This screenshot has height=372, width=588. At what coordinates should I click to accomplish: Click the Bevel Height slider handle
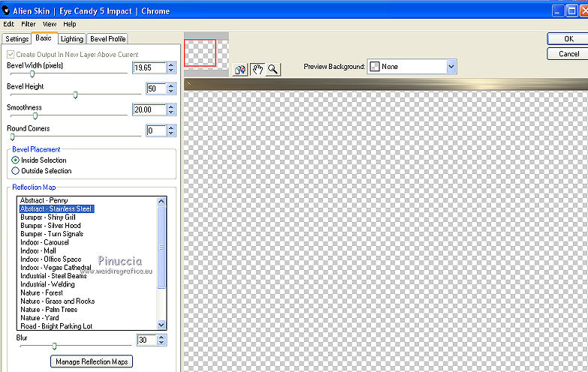tap(75, 94)
